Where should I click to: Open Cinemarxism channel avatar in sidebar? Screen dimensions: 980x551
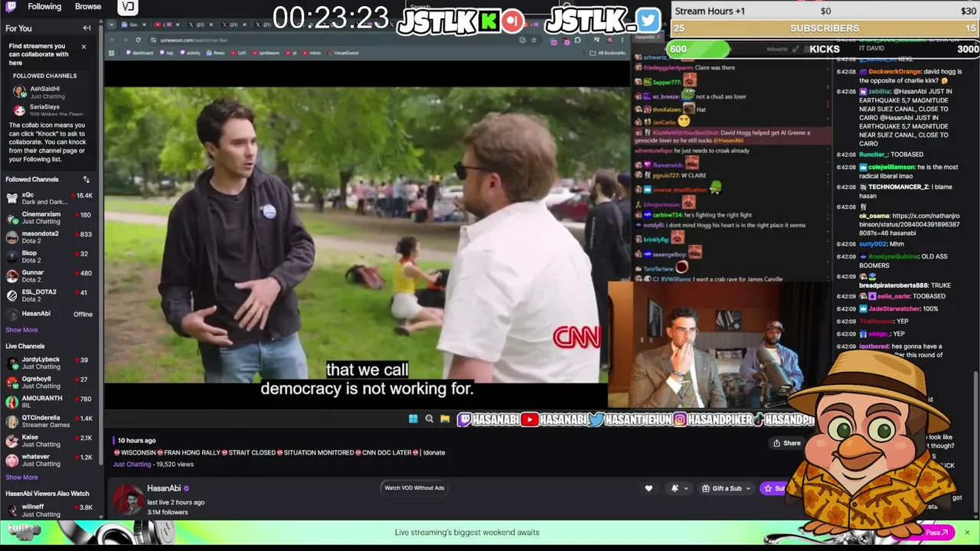tap(11, 218)
